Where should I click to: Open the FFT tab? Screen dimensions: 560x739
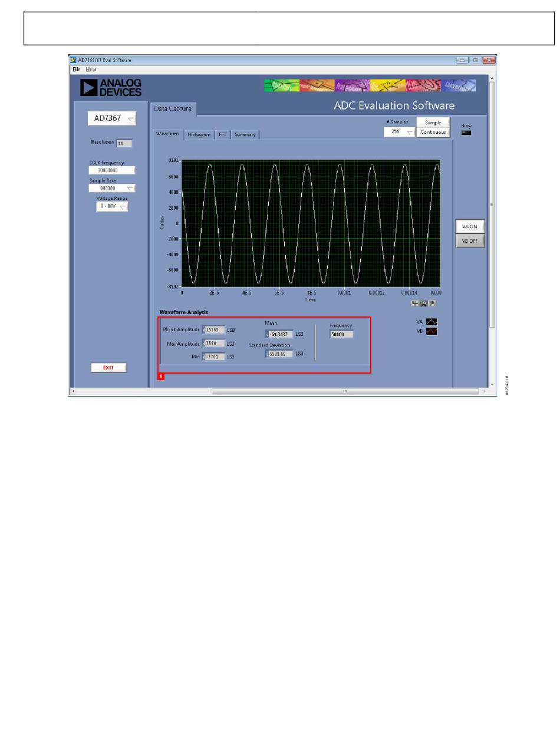[x=222, y=135]
